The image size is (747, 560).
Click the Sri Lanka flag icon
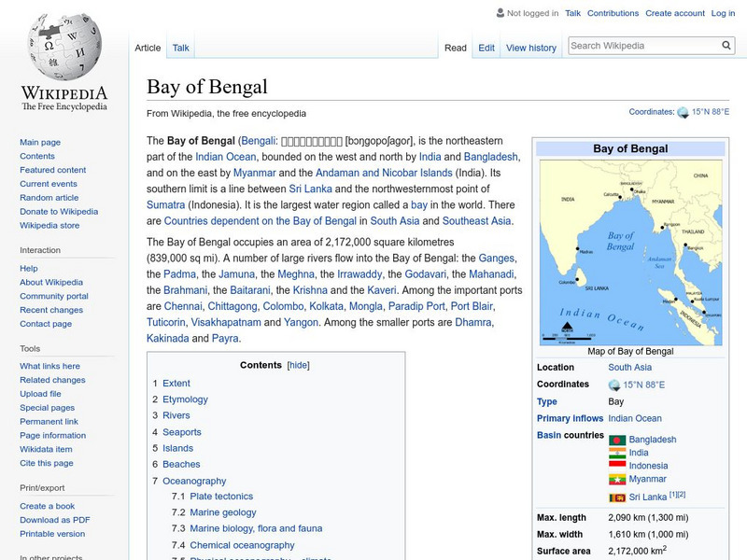coord(617,497)
